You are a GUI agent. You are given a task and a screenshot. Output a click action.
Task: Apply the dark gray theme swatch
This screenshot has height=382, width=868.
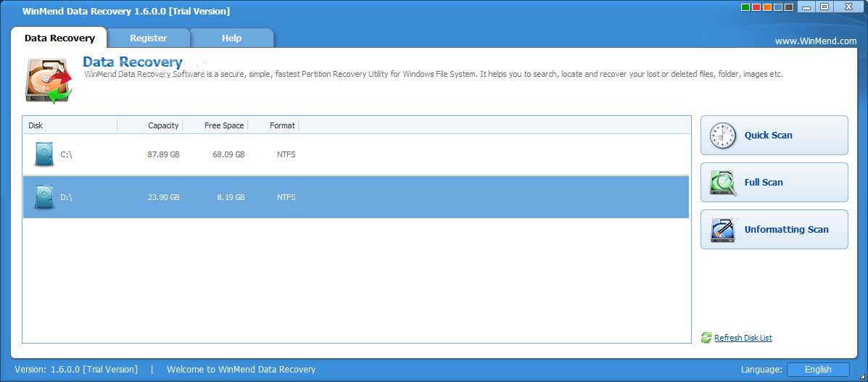789,8
